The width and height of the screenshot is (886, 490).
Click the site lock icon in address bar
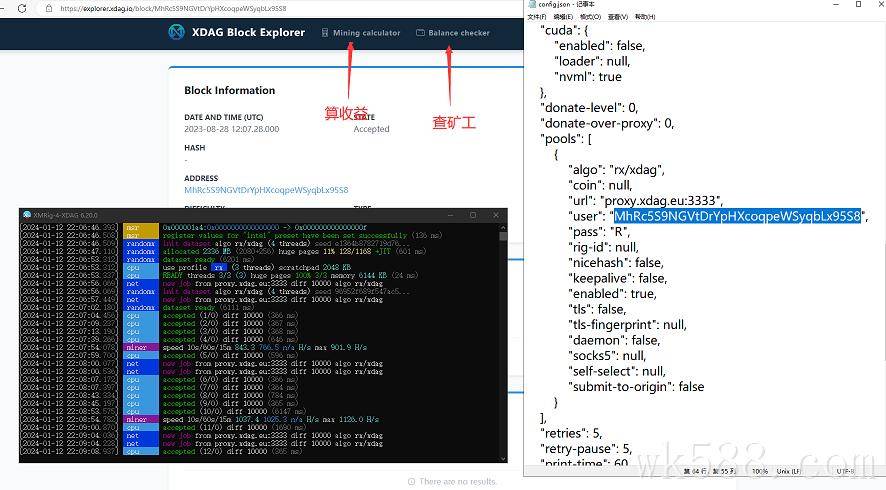point(49,8)
